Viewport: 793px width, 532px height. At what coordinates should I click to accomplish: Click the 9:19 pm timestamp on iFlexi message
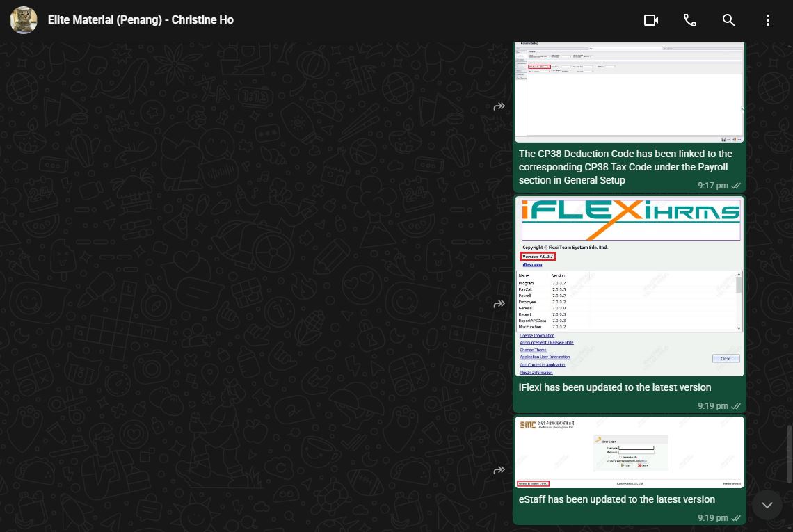click(x=712, y=406)
